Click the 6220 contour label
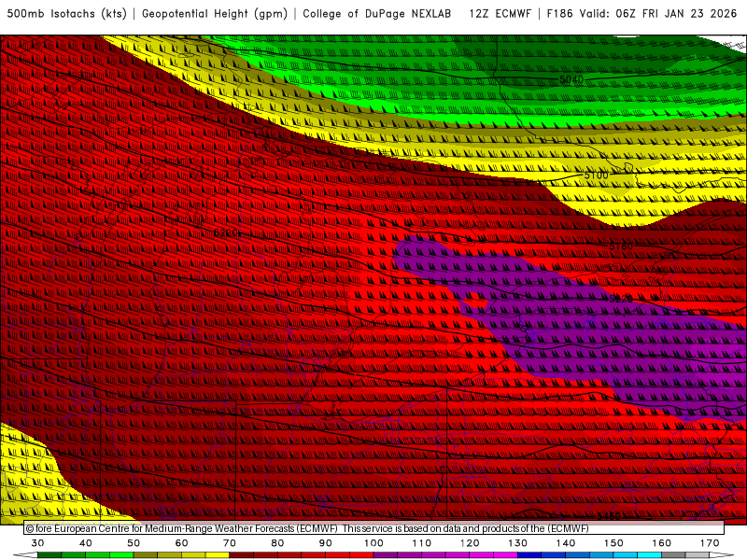The image size is (747, 560). click(226, 232)
